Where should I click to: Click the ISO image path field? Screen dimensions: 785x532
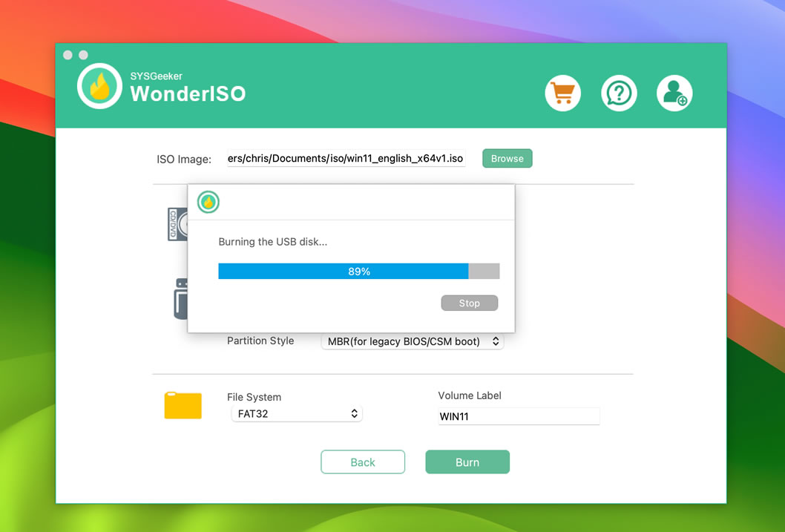(346, 158)
